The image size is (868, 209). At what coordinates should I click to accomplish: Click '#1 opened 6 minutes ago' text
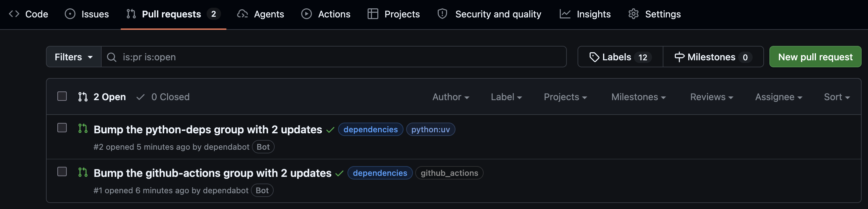[x=141, y=191]
